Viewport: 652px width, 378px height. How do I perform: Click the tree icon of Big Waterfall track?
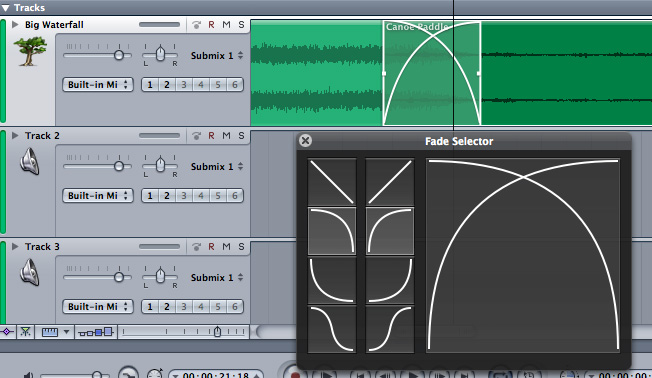30,51
